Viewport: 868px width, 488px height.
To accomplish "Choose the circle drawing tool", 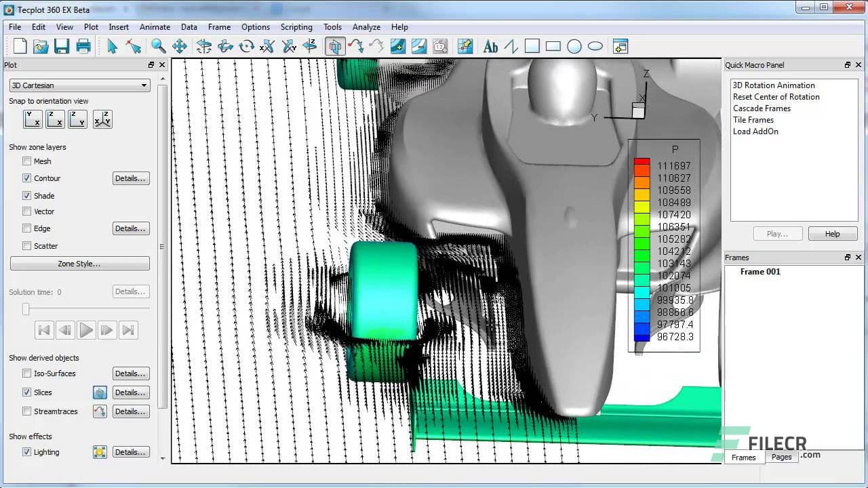I will click(x=573, y=46).
